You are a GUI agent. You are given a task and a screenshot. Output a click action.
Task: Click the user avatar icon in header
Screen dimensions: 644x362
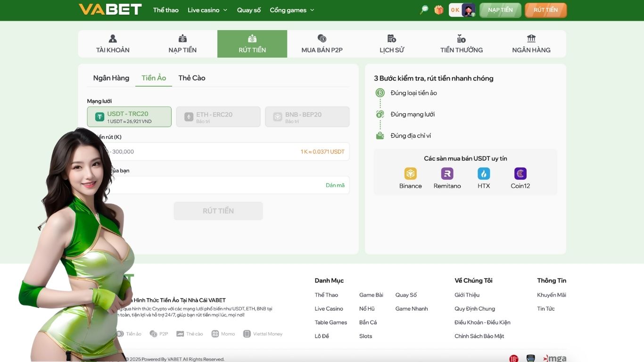(x=468, y=10)
